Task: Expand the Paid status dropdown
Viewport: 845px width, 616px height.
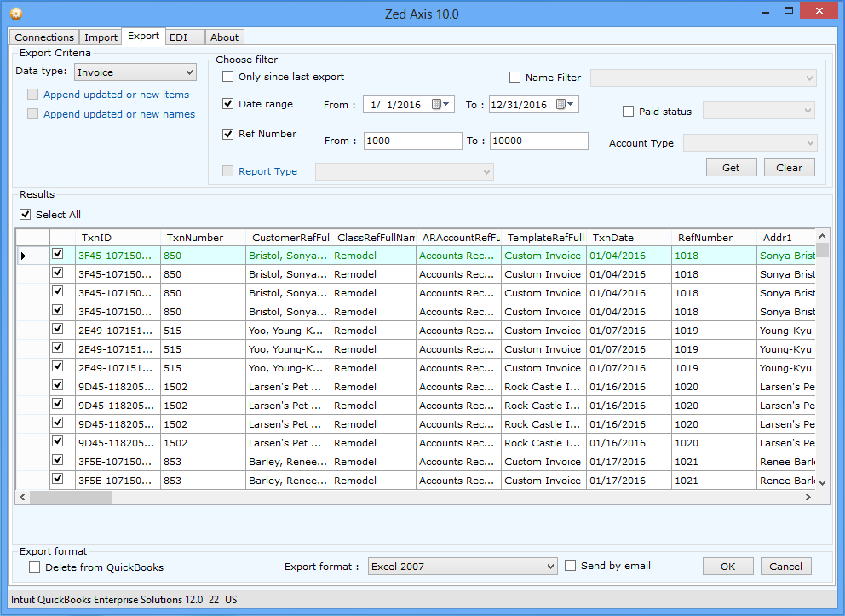Action: (x=759, y=111)
